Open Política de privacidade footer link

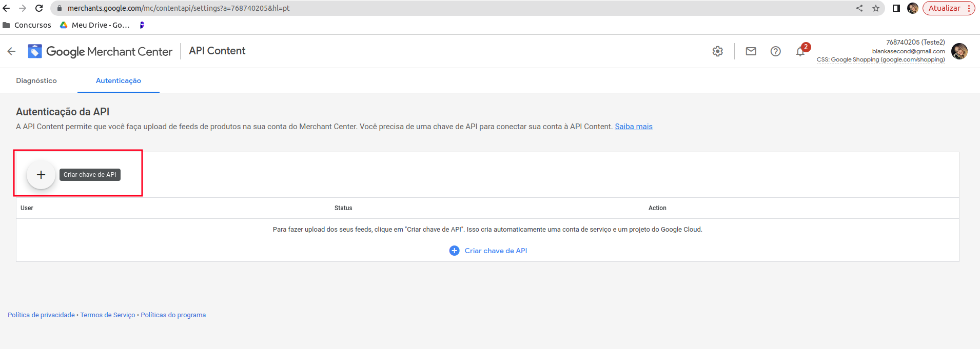click(x=41, y=315)
